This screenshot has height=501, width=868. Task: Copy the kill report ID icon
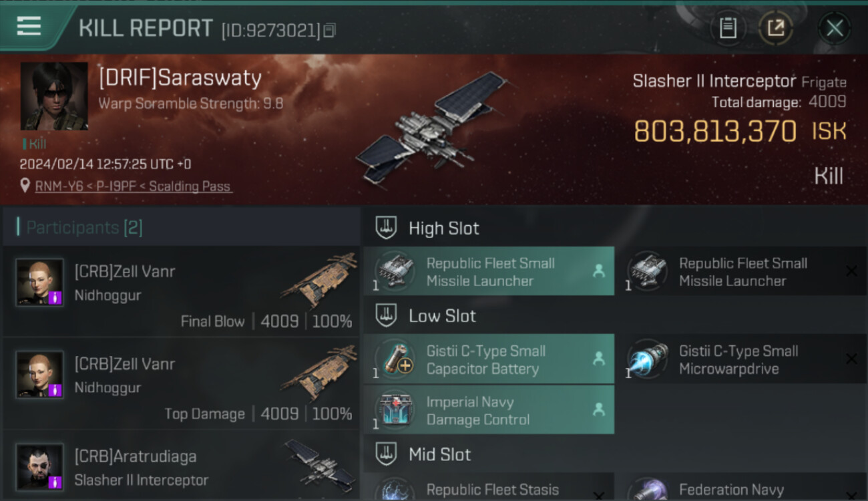coord(330,30)
